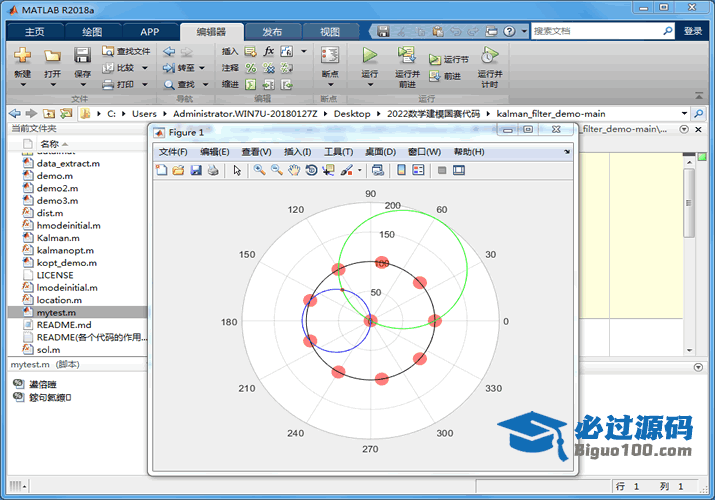Click Save Figure icon in Figure 1 toolbar

click(196, 170)
